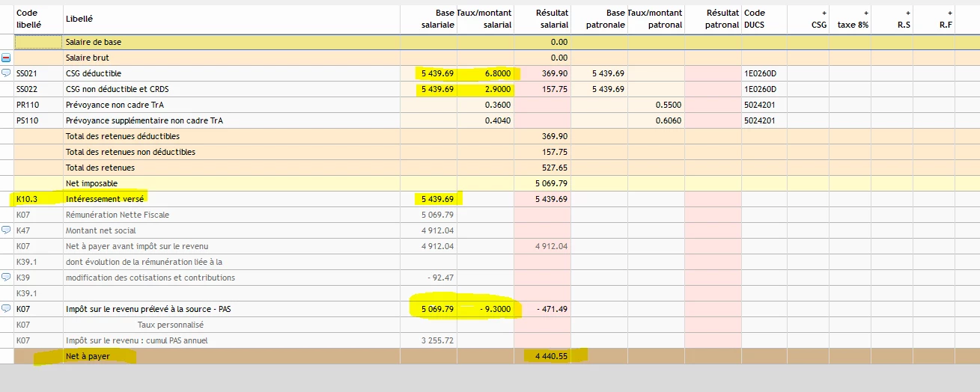This screenshot has width=980, height=392.
Task: Click the Net à payer amount 4 440.55
Action: [x=551, y=356]
